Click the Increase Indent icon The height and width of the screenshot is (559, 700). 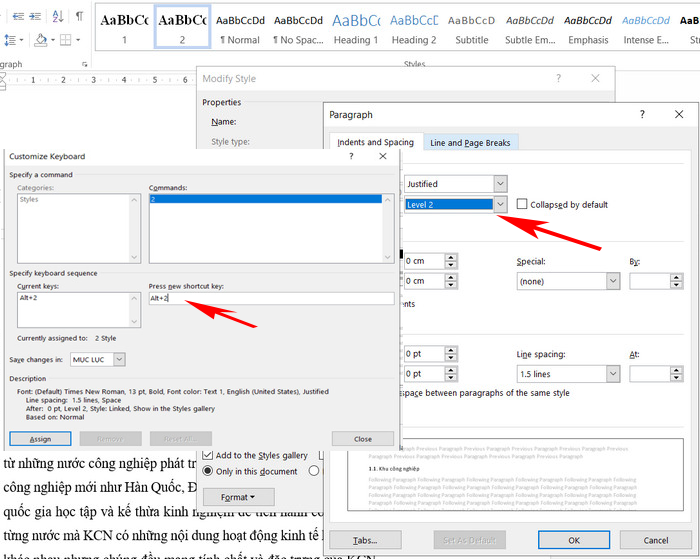(x=34, y=16)
